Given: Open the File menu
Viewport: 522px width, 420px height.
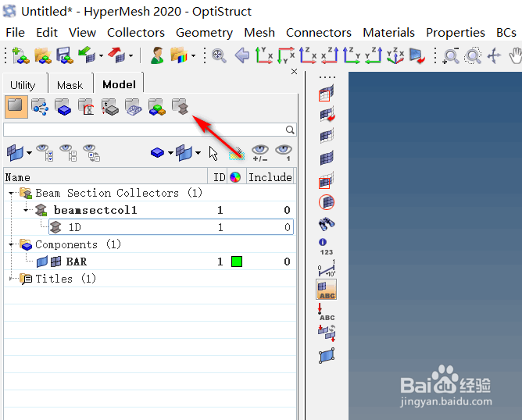Looking at the screenshot, I should 16,33.
